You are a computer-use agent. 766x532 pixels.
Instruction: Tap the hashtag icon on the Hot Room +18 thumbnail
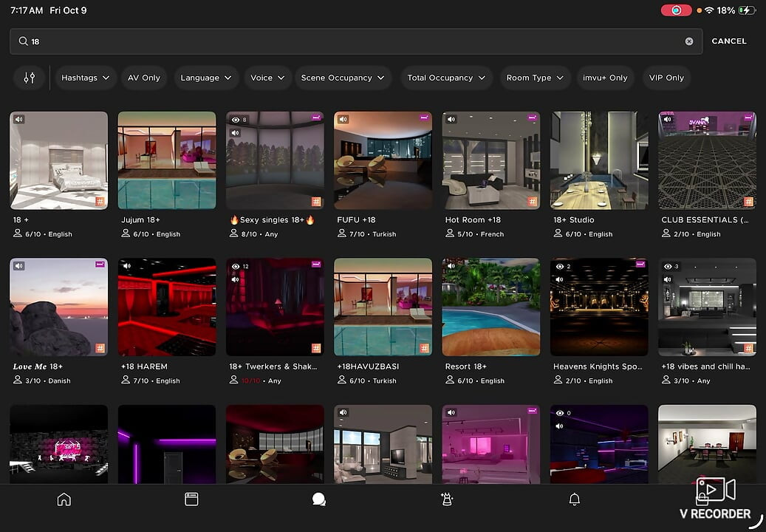click(532, 201)
